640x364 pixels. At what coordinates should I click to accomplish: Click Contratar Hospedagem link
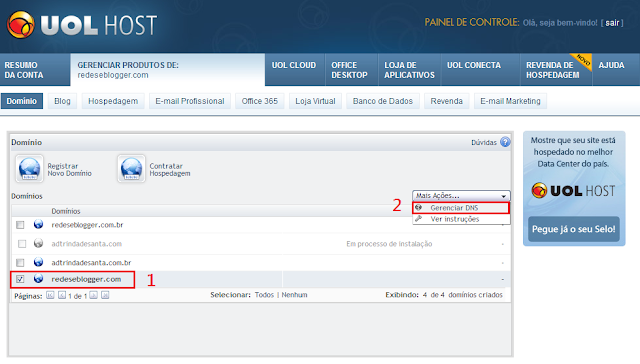click(170, 170)
